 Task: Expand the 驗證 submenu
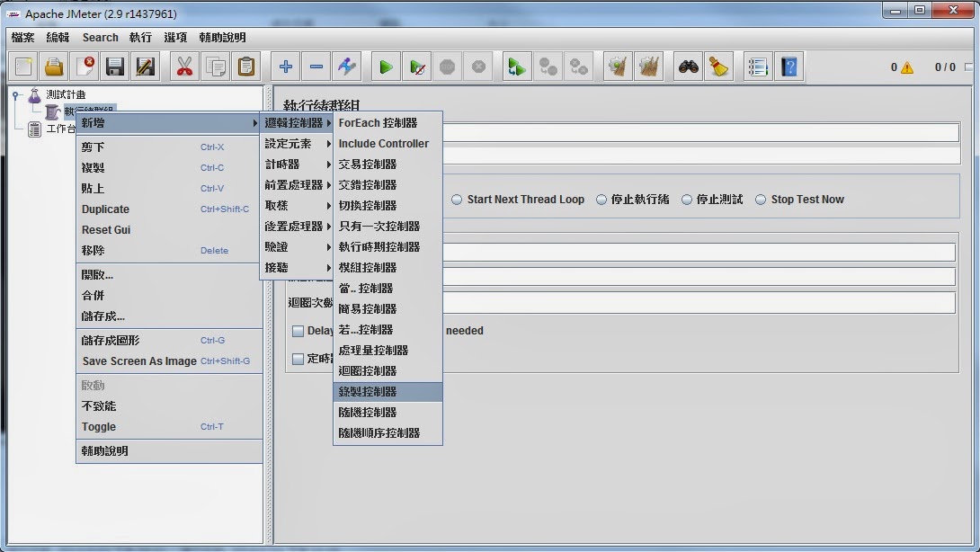pyautogui.click(x=297, y=247)
